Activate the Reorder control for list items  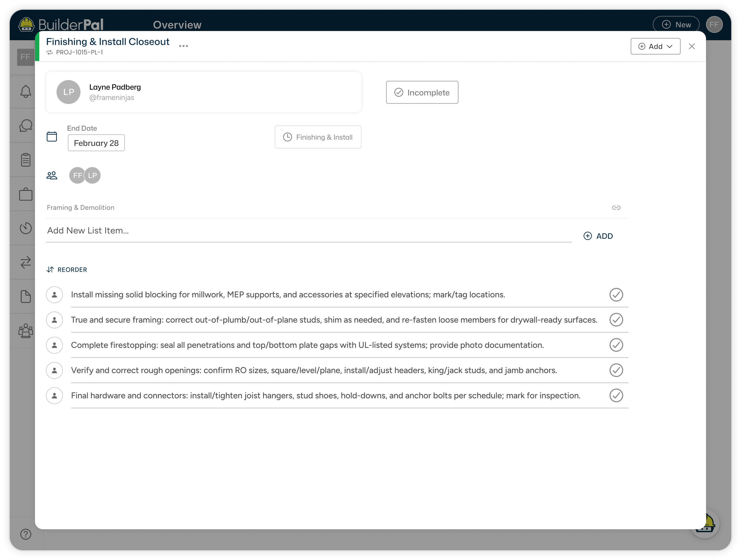coord(67,269)
